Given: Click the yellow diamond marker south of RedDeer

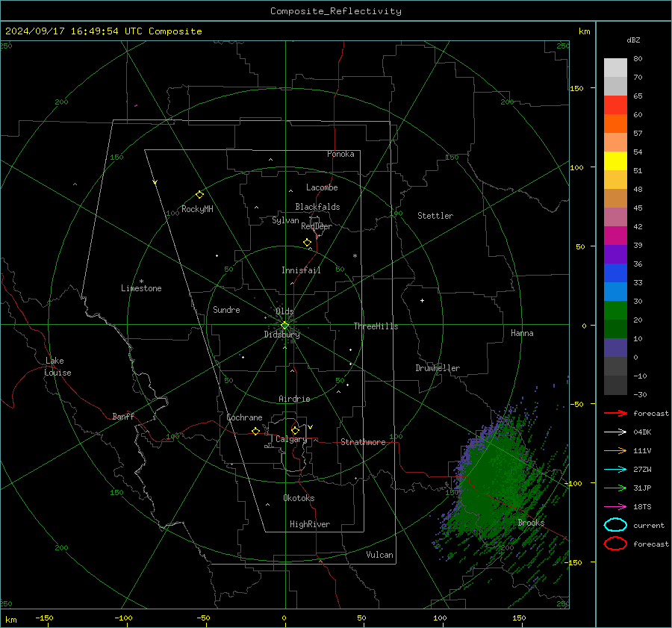Looking at the screenshot, I should click(x=308, y=243).
